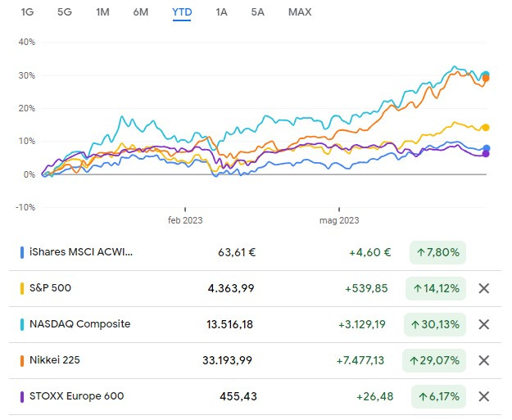Click the 10% y-axis label
512x420 pixels.
point(27,142)
